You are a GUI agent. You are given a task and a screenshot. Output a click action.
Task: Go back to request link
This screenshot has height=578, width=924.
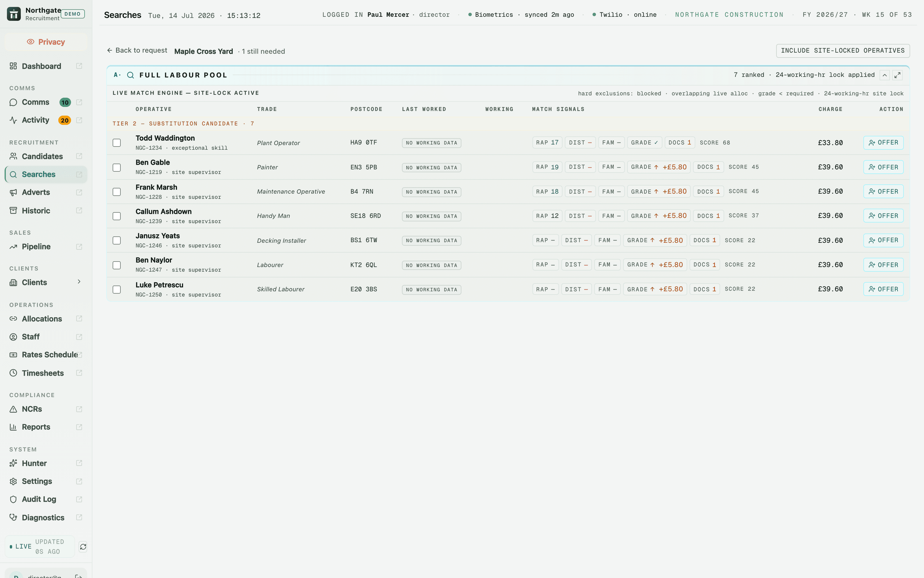pyautogui.click(x=137, y=51)
